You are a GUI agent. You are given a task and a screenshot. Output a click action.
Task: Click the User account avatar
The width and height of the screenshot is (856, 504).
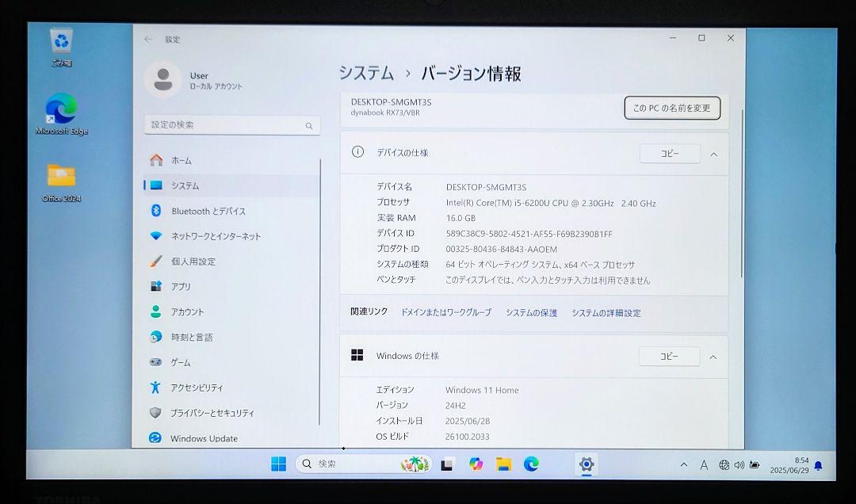click(162, 80)
